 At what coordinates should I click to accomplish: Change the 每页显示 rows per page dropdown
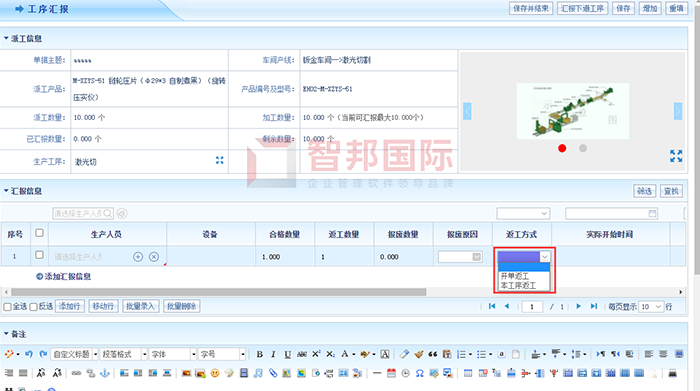click(x=651, y=307)
